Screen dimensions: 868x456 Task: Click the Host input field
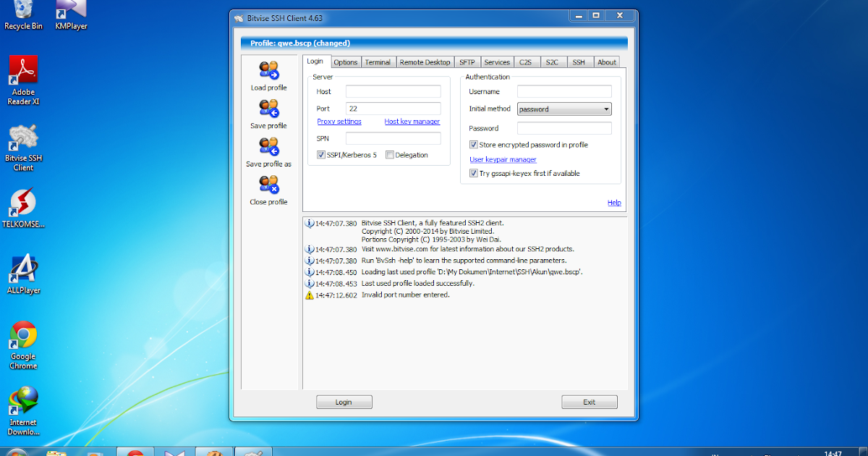pyautogui.click(x=393, y=91)
